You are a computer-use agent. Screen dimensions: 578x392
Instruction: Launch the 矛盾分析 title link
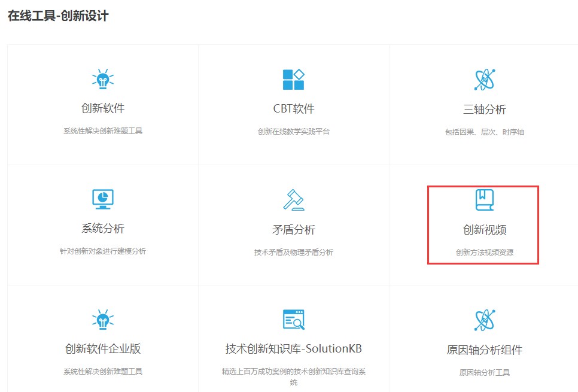293,230
